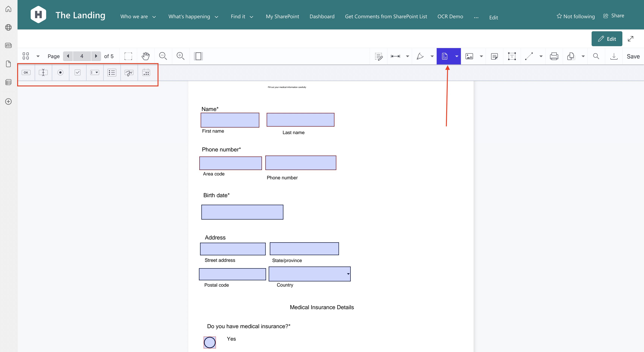Open the OCR Demo menu item
Viewport: 644px width, 352px height.
(450, 16)
